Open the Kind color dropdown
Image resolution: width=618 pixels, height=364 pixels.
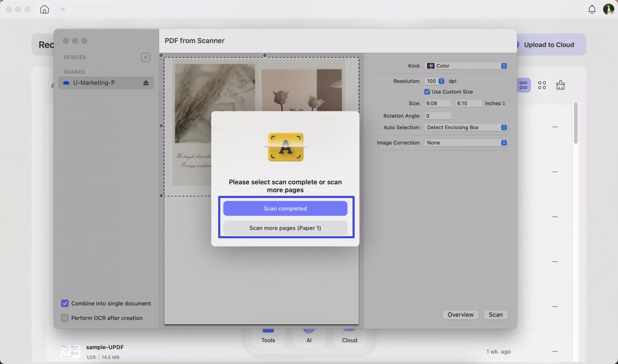pyautogui.click(x=504, y=66)
